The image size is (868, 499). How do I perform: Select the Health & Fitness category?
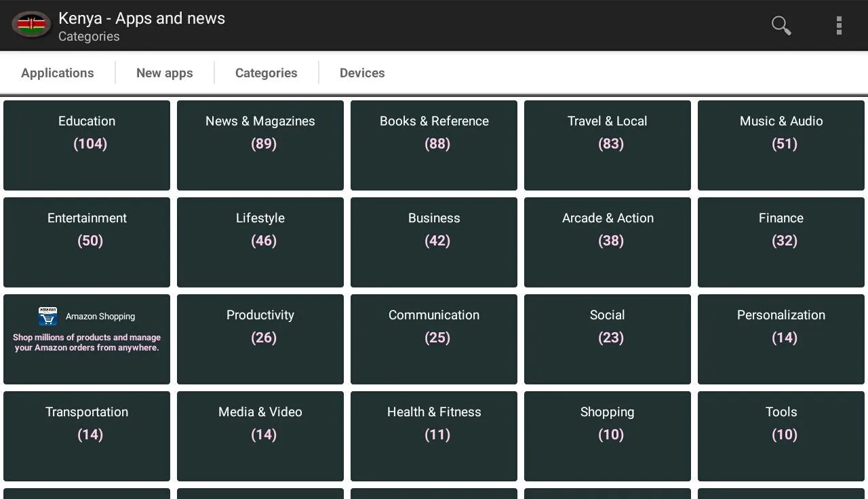coord(434,436)
